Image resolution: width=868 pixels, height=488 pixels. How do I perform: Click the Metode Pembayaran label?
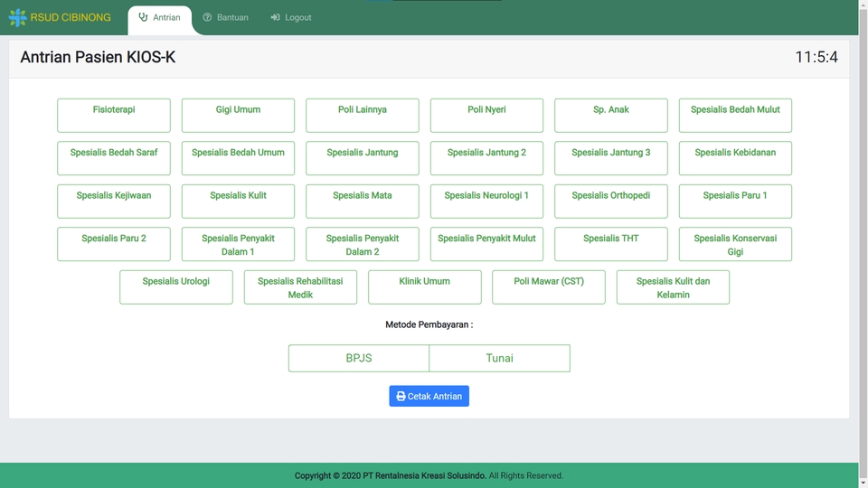[429, 324]
